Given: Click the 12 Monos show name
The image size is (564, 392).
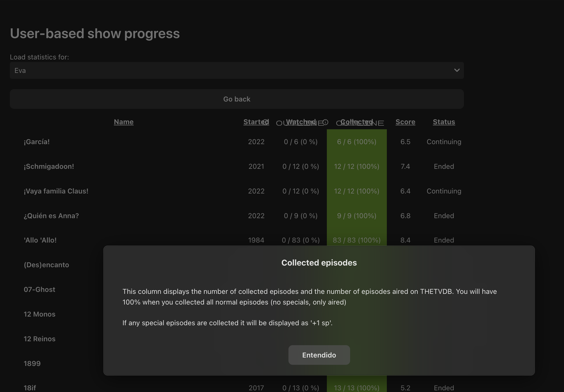Looking at the screenshot, I should [x=40, y=314].
